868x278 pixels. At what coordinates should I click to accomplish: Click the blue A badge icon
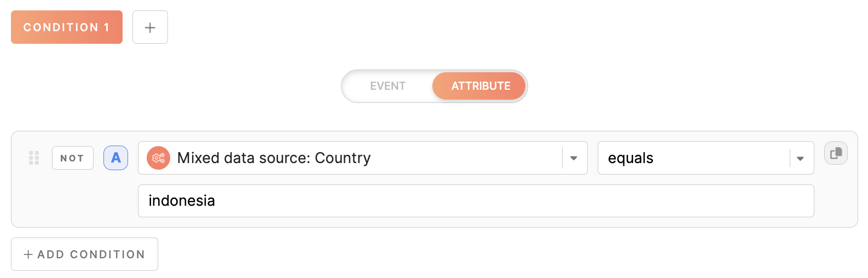(115, 158)
